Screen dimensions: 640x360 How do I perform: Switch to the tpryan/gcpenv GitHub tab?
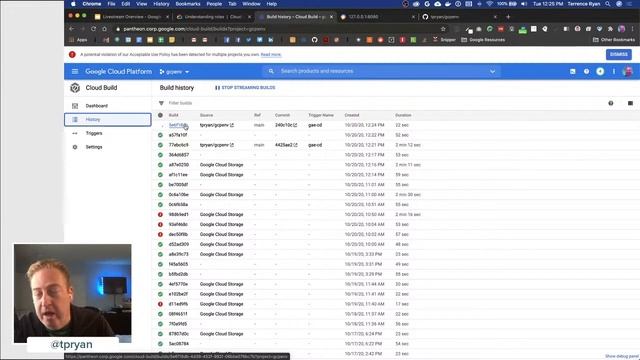point(459,17)
